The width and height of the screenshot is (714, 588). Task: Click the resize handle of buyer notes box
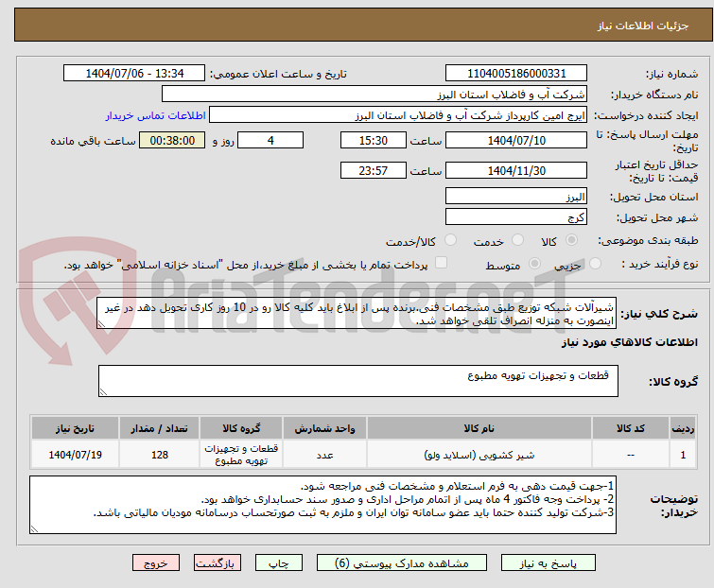pyautogui.click(x=34, y=528)
